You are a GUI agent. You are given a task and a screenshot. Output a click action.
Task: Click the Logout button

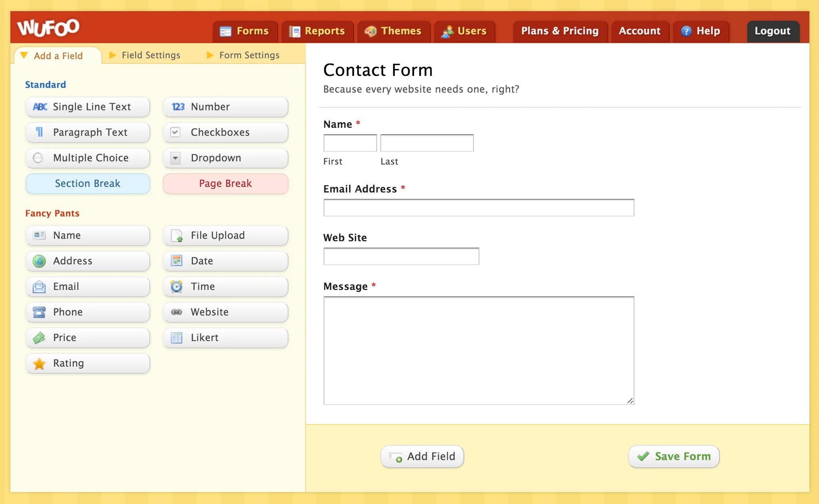[x=773, y=31]
